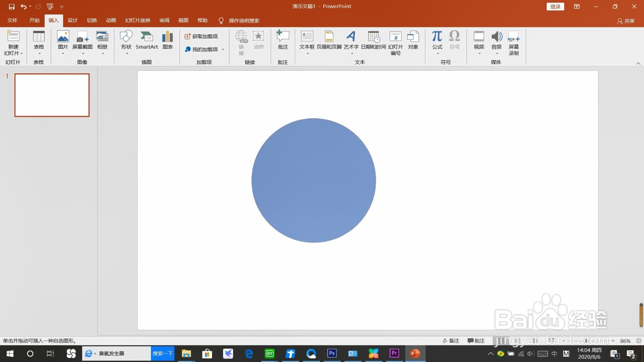Toggle the 备注 notes pane

tap(451, 341)
